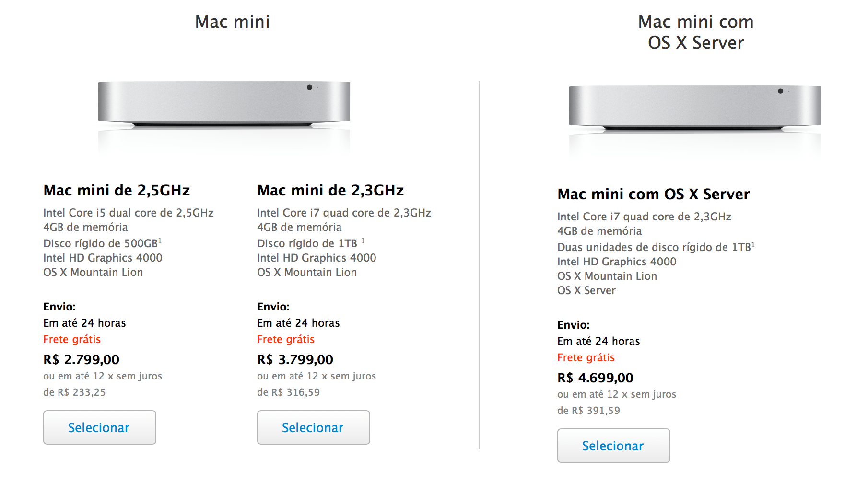Image resolution: width=868 pixels, height=482 pixels.
Task: Click the Mac mini column heading
Action: coord(232,21)
